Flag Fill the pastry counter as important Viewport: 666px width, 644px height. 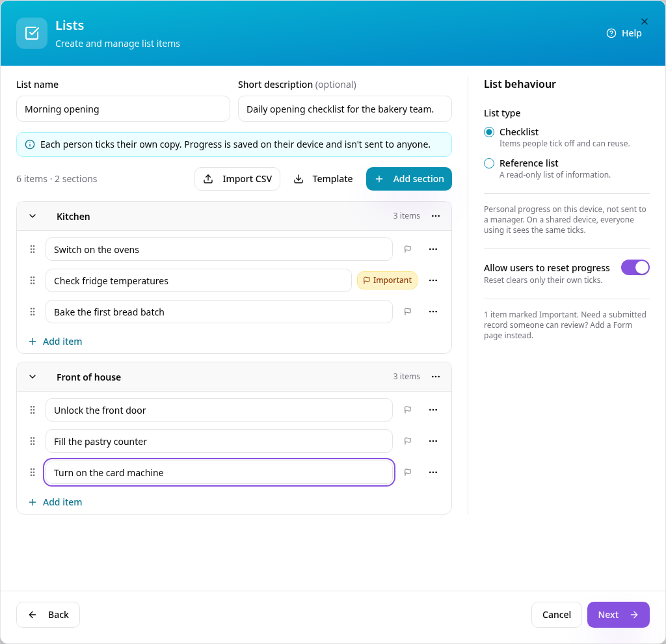click(407, 442)
